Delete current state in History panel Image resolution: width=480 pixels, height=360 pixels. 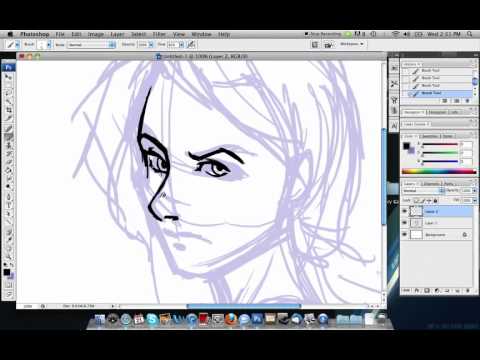pyautogui.click(x=467, y=101)
